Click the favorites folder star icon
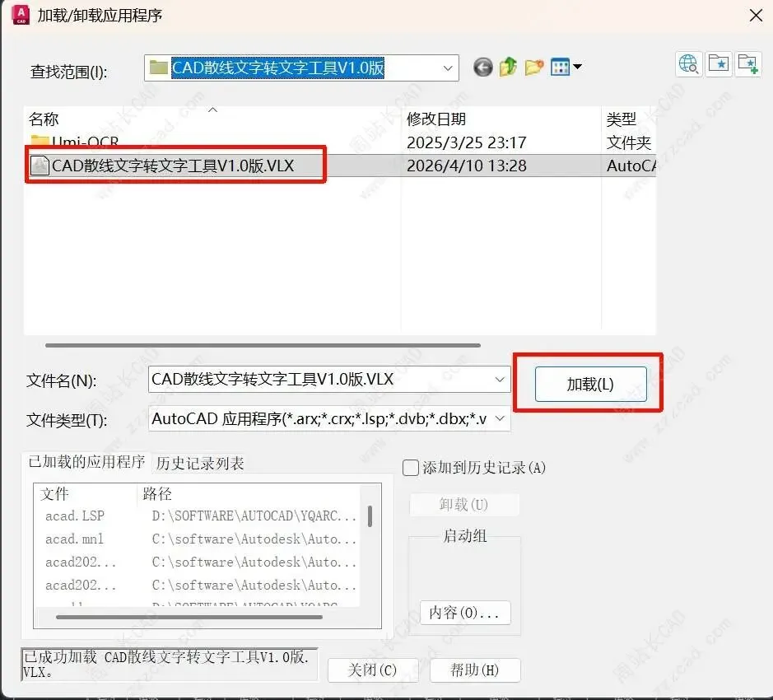773x700 pixels. 719,64
